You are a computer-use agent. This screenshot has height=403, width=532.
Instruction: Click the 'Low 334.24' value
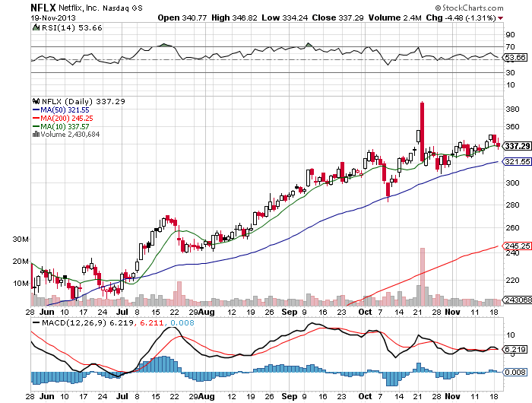coord(285,17)
